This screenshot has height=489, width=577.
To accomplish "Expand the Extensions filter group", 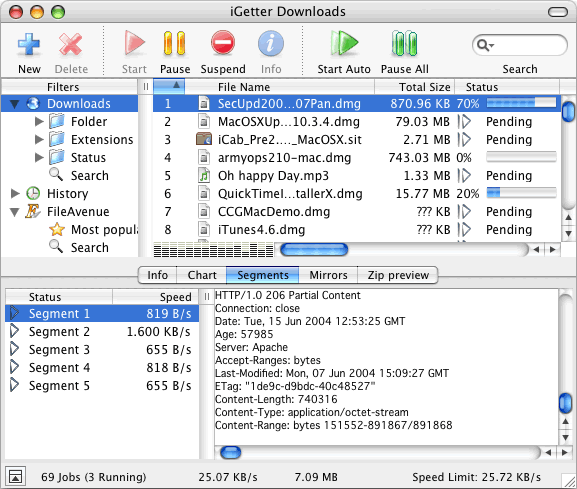I will pyautogui.click(x=39, y=139).
